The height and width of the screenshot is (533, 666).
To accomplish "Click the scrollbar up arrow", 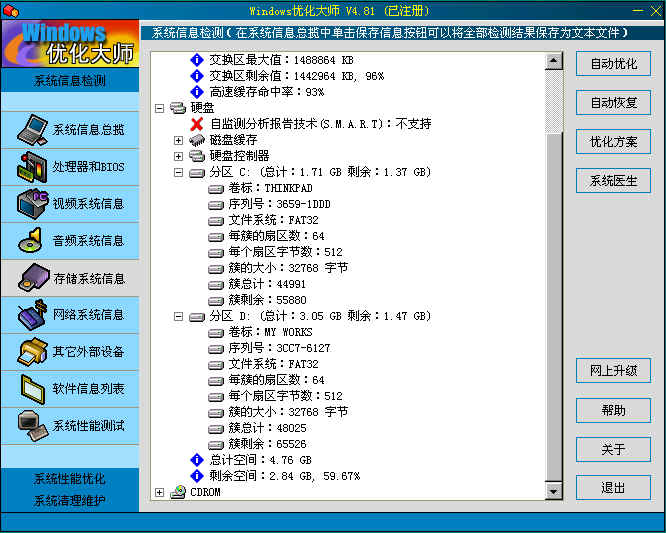I will pos(553,61).
